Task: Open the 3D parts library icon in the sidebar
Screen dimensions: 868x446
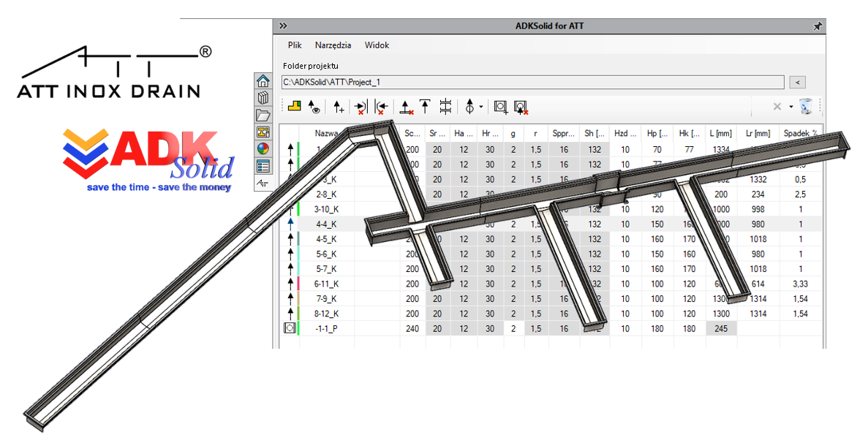Action: coord(263,98)
